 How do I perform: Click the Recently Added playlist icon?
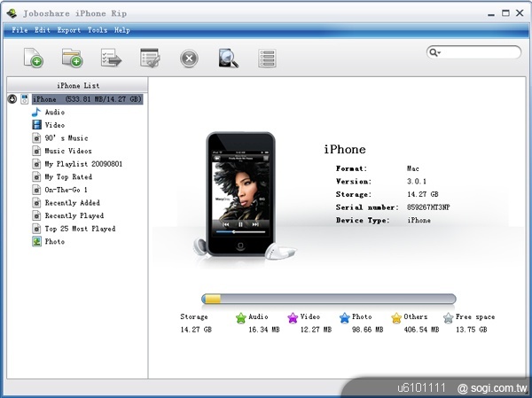(36, 203)
